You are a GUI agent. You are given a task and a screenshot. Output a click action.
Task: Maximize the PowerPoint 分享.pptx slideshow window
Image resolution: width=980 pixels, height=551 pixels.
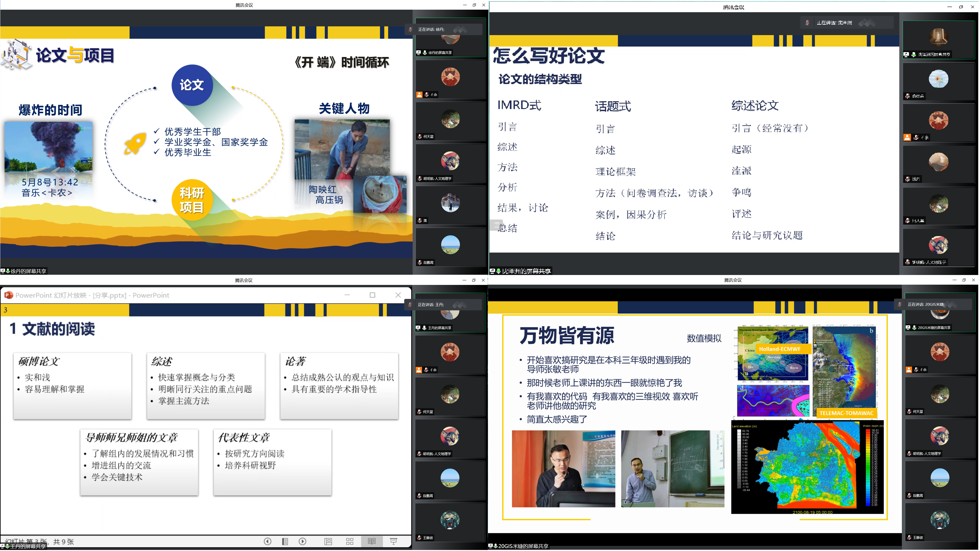[372, 295]
